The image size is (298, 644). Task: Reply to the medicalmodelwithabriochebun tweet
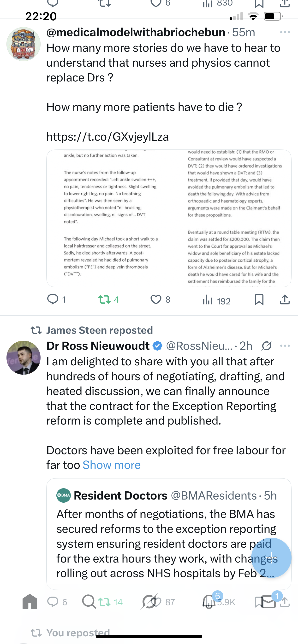[x=53, y=299]
